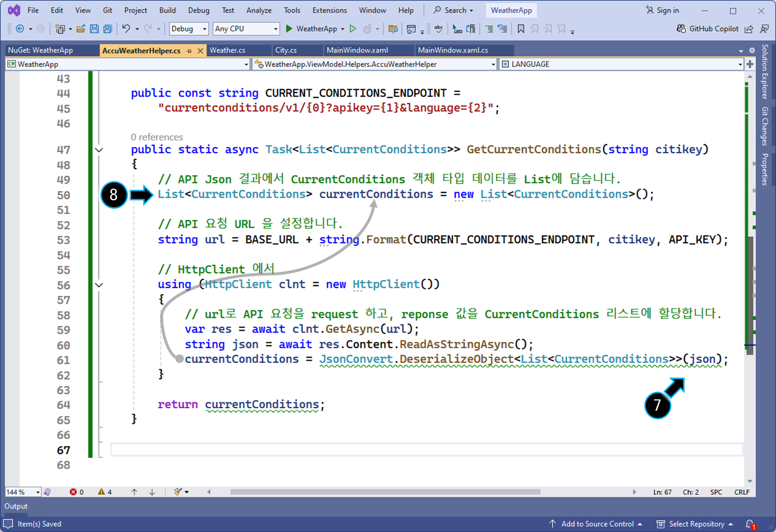Undo the last edit with the Undo icon
The image size is (776, 532).
[x=126, y=29]
